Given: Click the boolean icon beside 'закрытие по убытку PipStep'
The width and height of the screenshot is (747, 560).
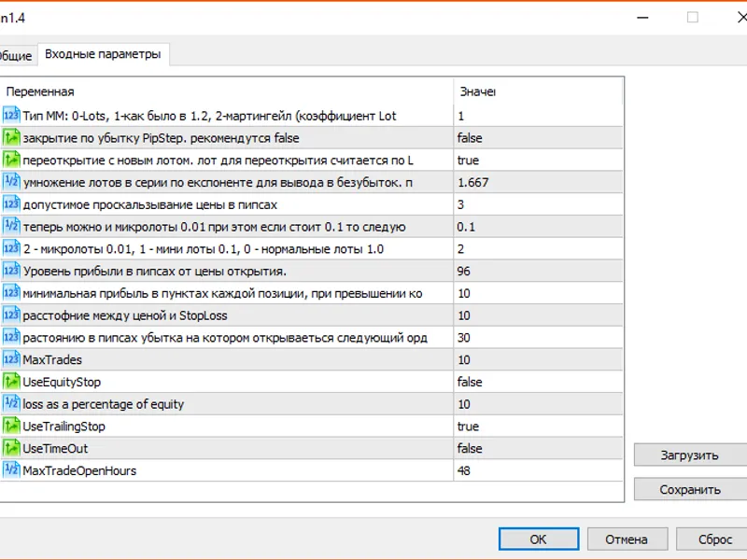Looking at the screenshot, I should 11,137.
